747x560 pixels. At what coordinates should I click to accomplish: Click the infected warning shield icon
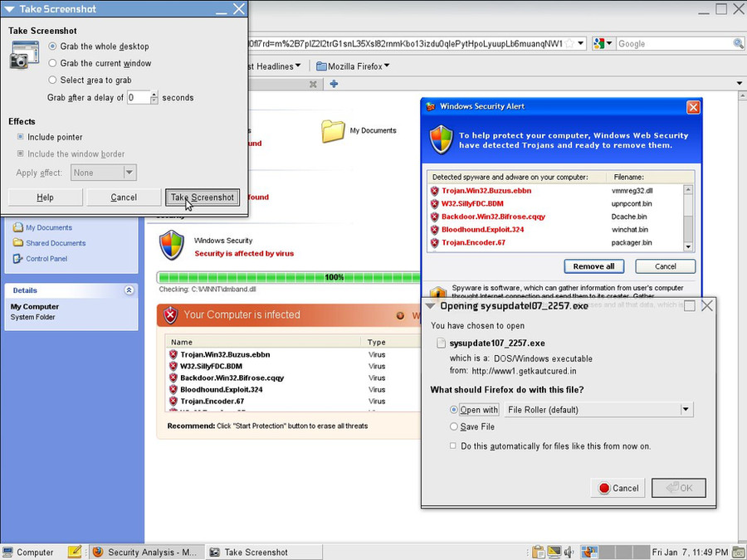point(170,315)
